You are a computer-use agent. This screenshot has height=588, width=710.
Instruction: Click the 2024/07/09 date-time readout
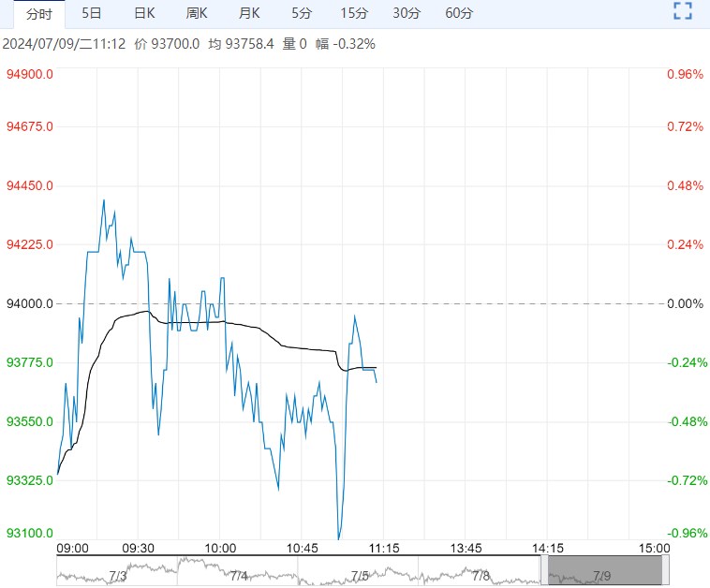tap(64, 44)
